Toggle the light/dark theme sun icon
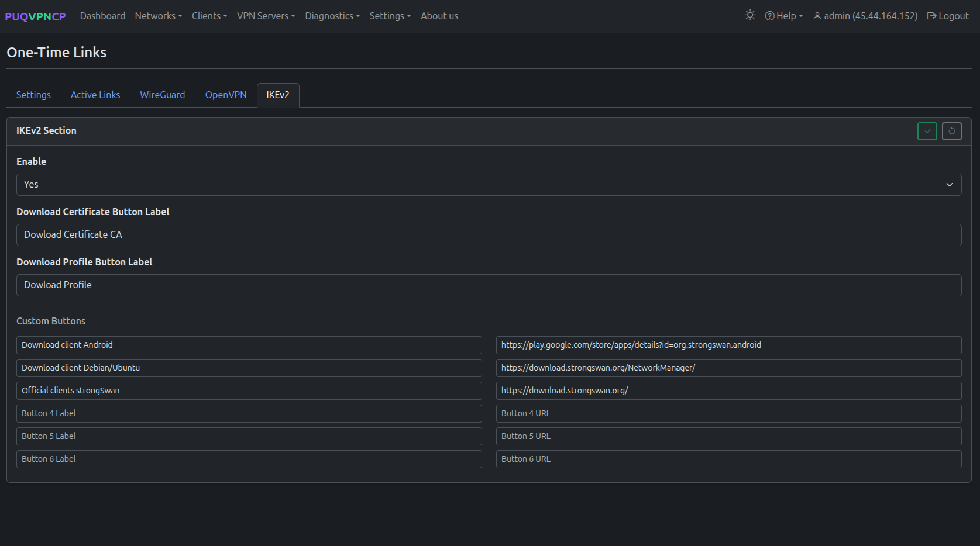This screenshot has height=546, width=980. pyautogui.click(x=750, y=16)
